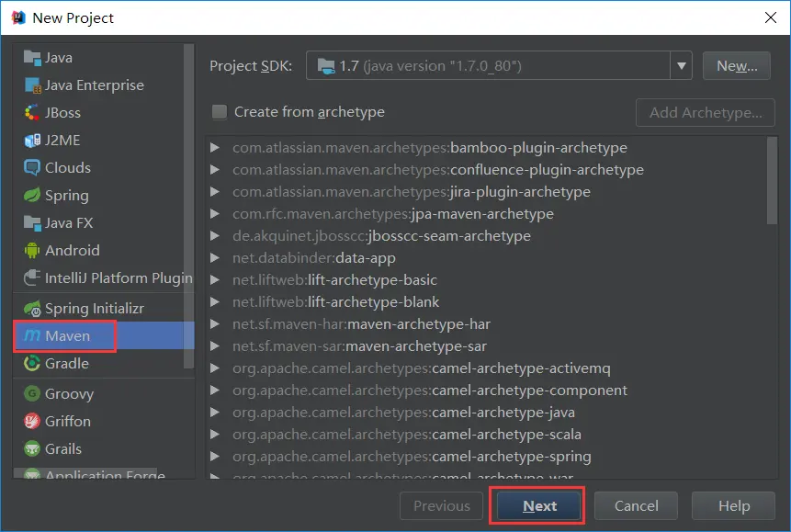Screen dimensions: 791x532
Task: Enable Create from archetype checkbox
Action: [x=220, y=112]
